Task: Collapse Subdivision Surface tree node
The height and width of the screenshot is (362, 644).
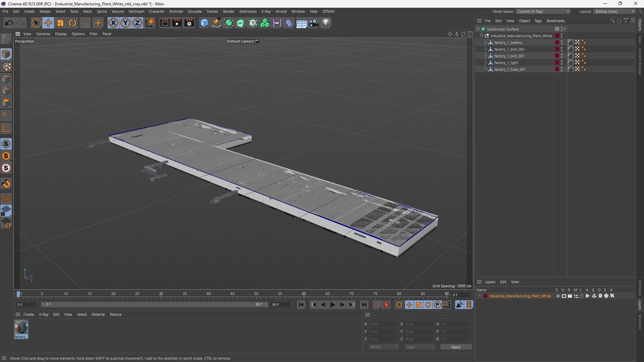Action: point(478,29)
